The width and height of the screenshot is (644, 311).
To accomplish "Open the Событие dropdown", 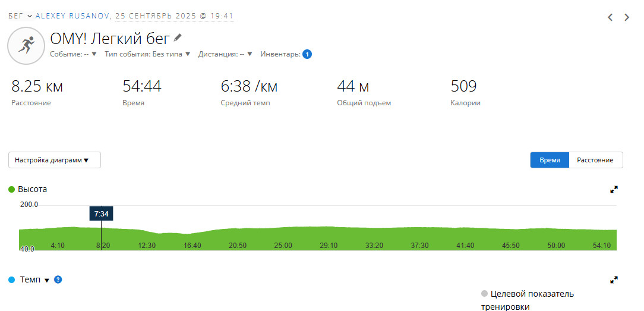I will pyautogui.click(x=73, y=54).
